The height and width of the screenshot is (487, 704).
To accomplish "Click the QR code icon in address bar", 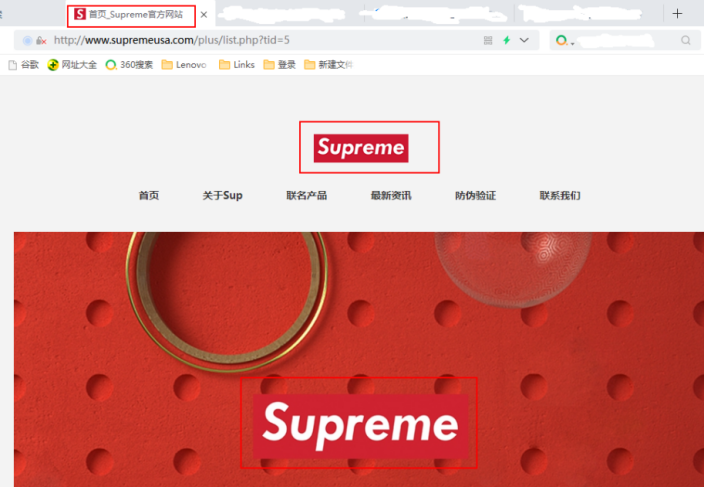I will click(488, 40).
